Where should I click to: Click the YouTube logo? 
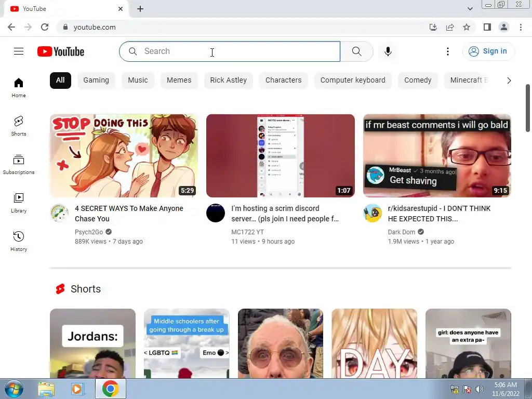click(61, 51)
